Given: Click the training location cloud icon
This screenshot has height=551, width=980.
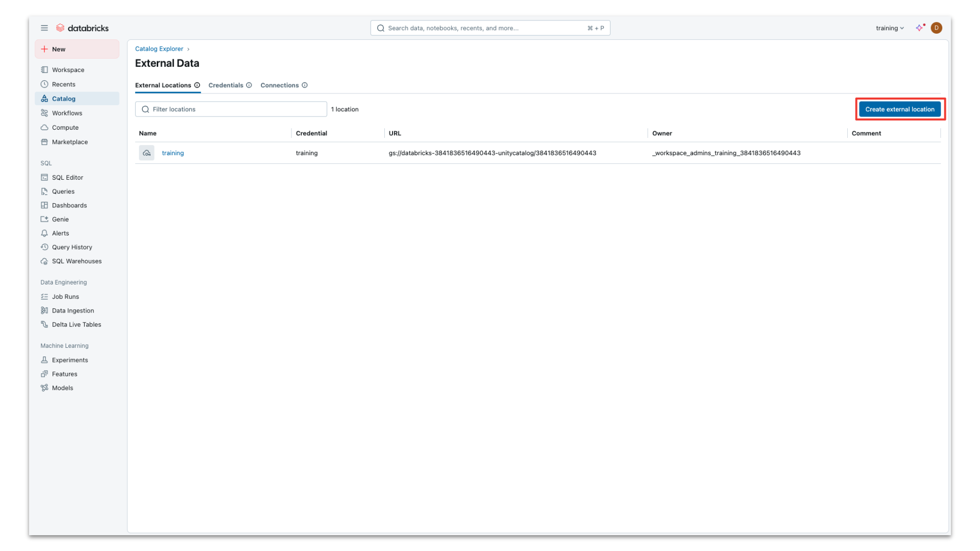Looking at the screenshot, I should (x=146, y=153).
